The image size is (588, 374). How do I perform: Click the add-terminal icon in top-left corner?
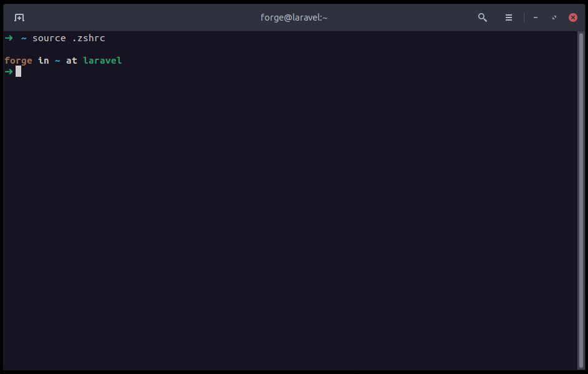[x=19, y=17]
